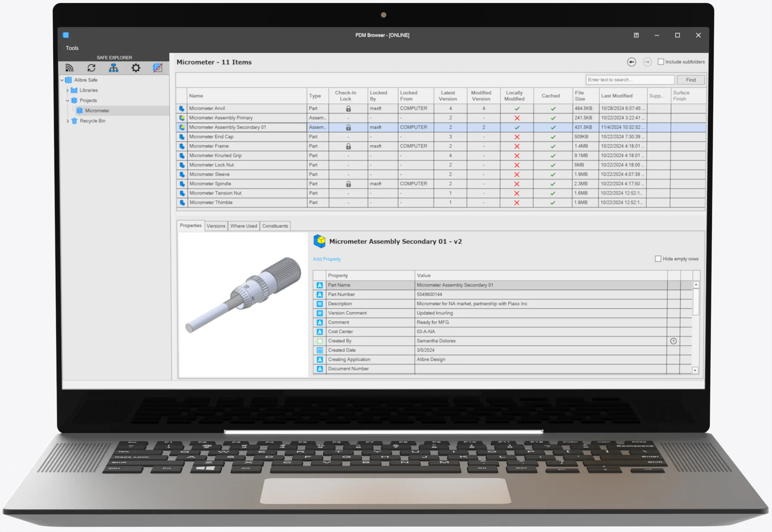
Task: Open the Tools menu
Action: pyautogui.click(x=71, y=48)
